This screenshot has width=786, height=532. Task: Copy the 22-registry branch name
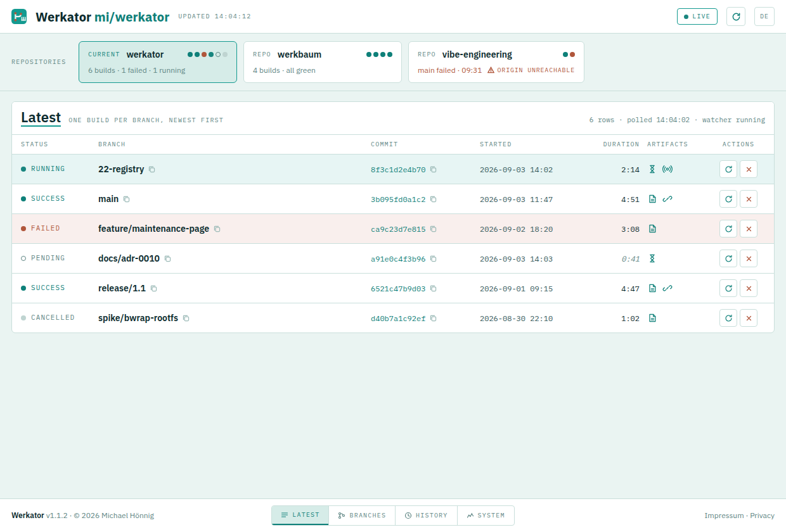[152, 170]
